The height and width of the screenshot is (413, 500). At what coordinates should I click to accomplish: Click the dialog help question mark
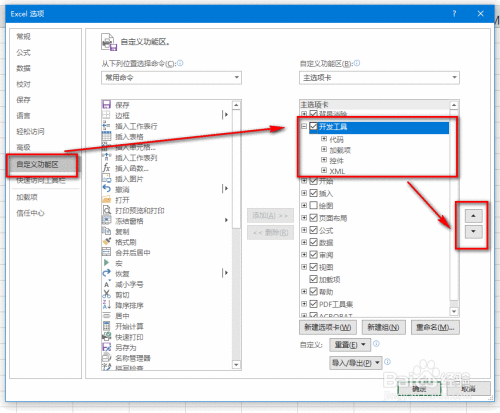(x=454, y=14)
